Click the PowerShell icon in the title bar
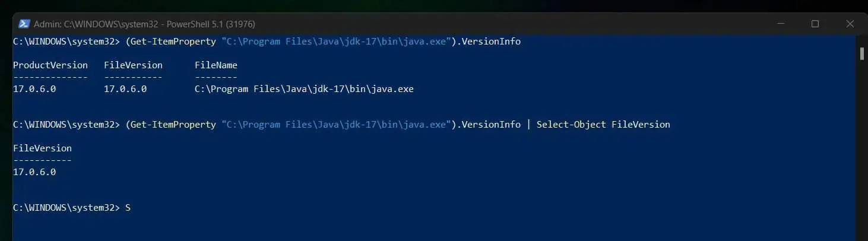The height and width of the screenshot is (241, 868). click(x=24, y=24)
